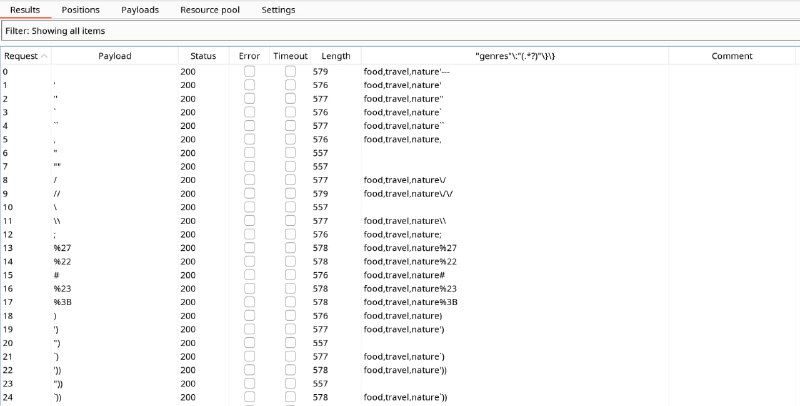
Task: Toggle Timeout checkbox in request 0 row
Action: 290,71
